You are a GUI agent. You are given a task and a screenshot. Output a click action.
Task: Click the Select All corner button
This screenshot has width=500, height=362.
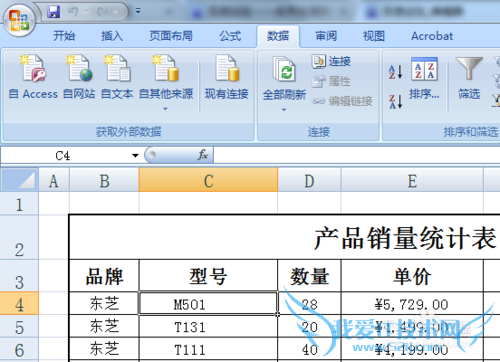click(x=19, y=180)
